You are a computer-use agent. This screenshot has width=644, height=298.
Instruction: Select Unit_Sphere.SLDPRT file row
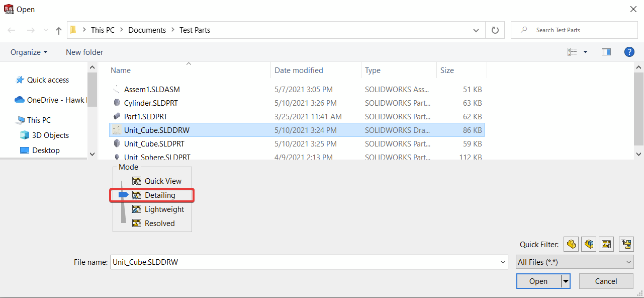click(x=297, y=157)
